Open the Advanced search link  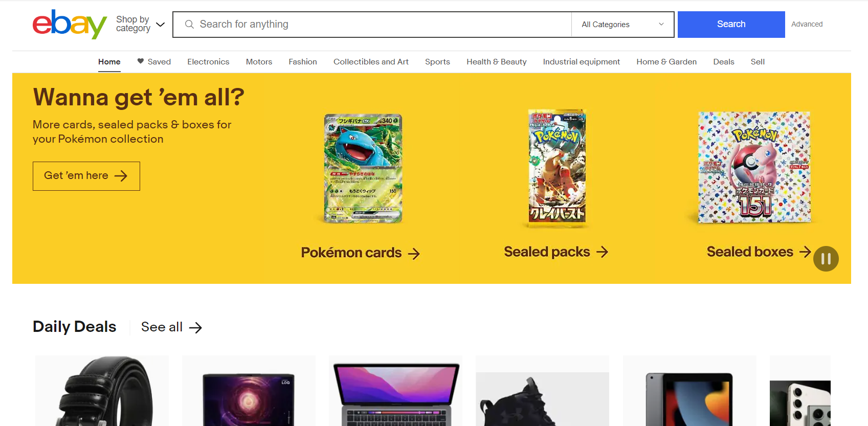tap(807, 24)
